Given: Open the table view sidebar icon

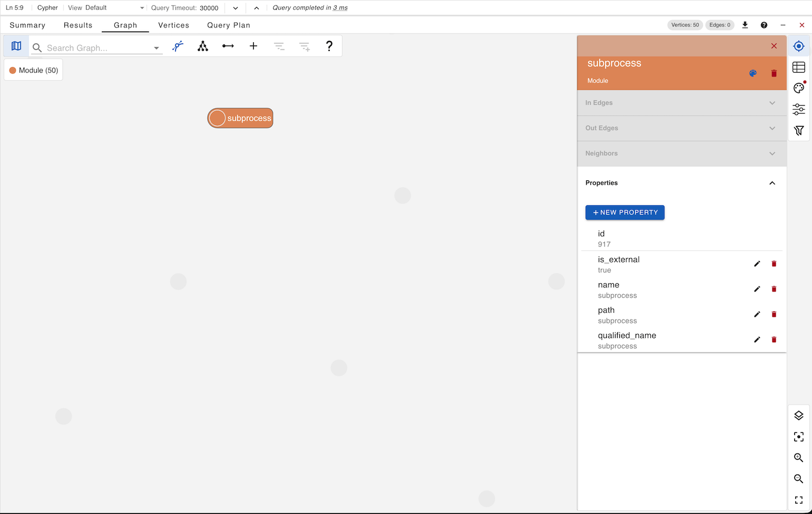Looking at the screenshot, I should point(798,67).
